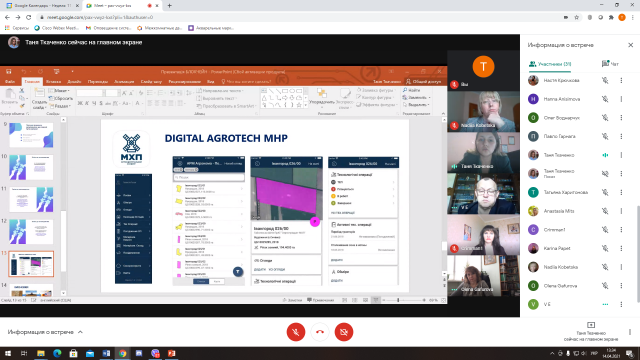Open a new browser tab
This screenshot has width=640, height=360.
(169, 6)
